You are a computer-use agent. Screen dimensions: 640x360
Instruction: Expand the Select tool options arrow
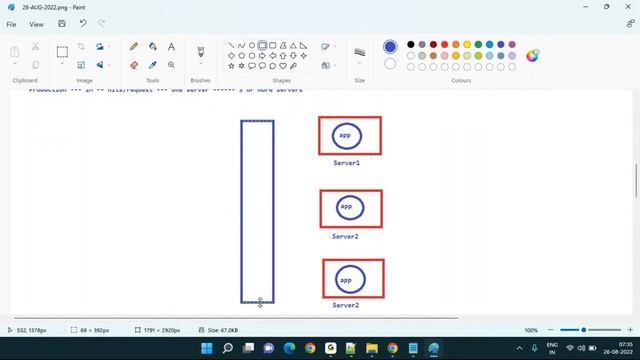[x=62, y=64]
